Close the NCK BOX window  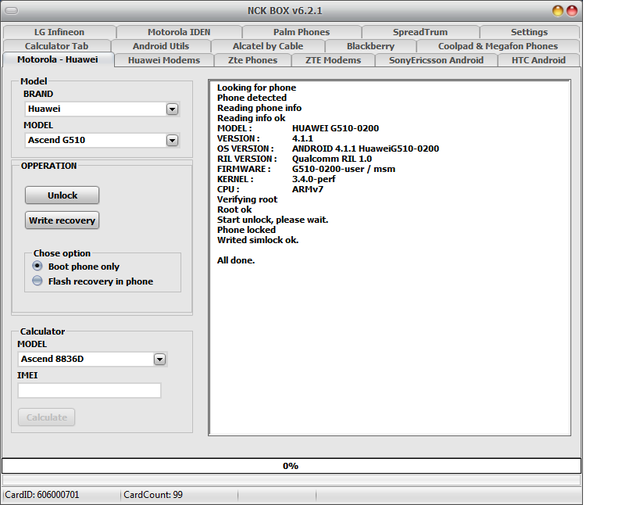click(x=572, y=10)
